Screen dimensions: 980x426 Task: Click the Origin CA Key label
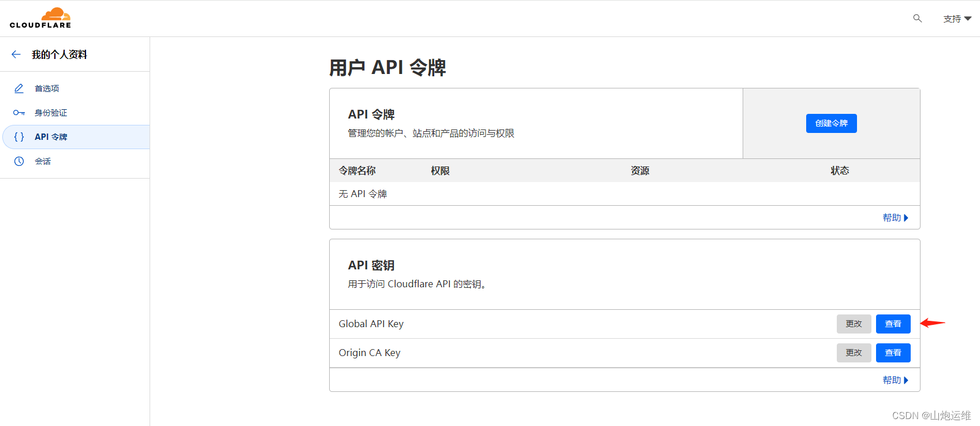pyautogui.click(x=370, y=353)
